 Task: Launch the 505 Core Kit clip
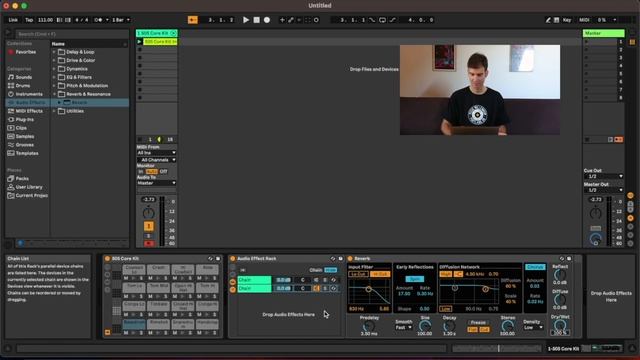tap(140, 42)
